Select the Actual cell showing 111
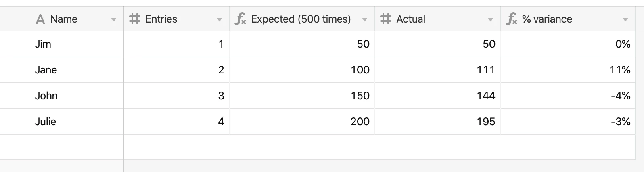This screenshot has height=172, width=644. [438, 70]
